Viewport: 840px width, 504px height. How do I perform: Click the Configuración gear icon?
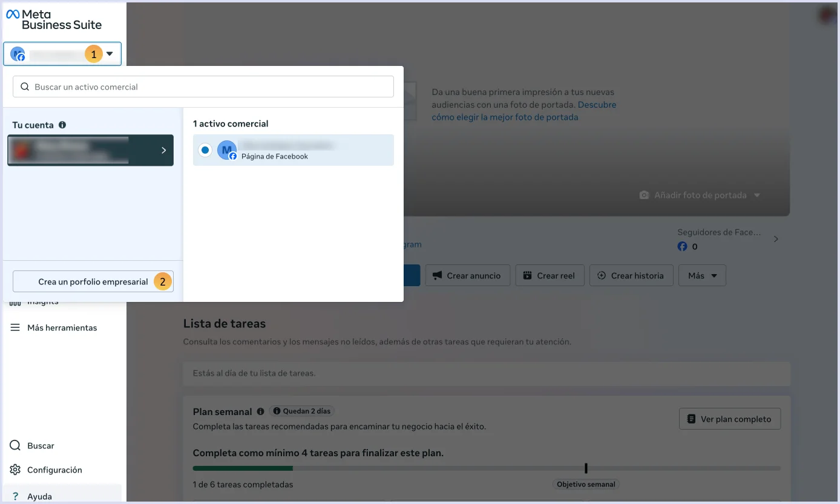coord(15,470)
